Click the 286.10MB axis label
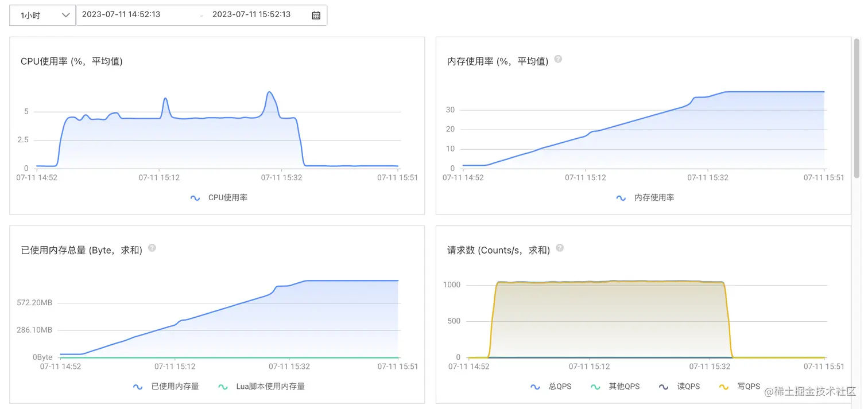868x409 pixels. pyautogui.click(x=34, y=330)
